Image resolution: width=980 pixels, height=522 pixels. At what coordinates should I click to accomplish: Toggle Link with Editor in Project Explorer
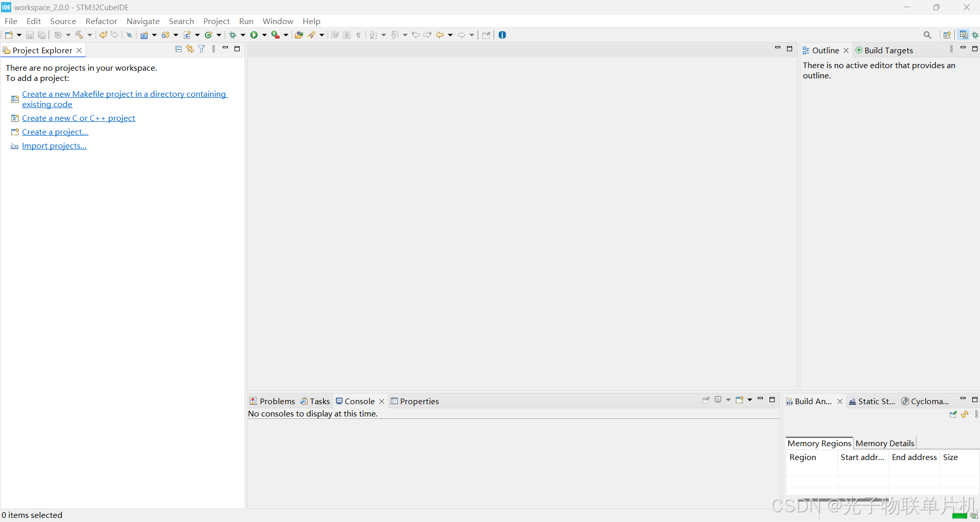[x=190, y=49]
